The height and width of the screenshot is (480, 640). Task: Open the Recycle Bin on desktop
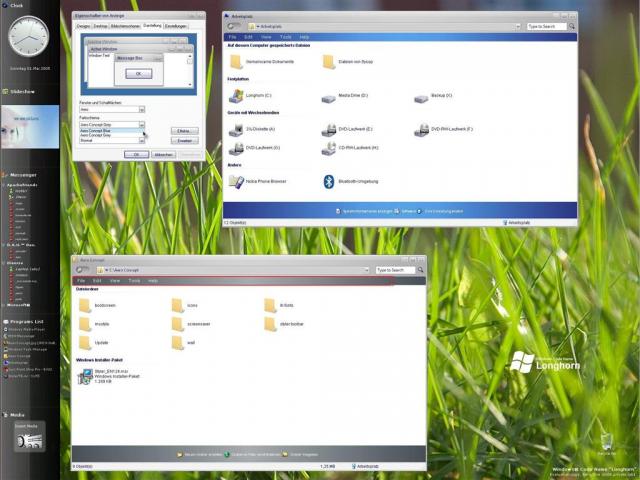tap(607, 442)
